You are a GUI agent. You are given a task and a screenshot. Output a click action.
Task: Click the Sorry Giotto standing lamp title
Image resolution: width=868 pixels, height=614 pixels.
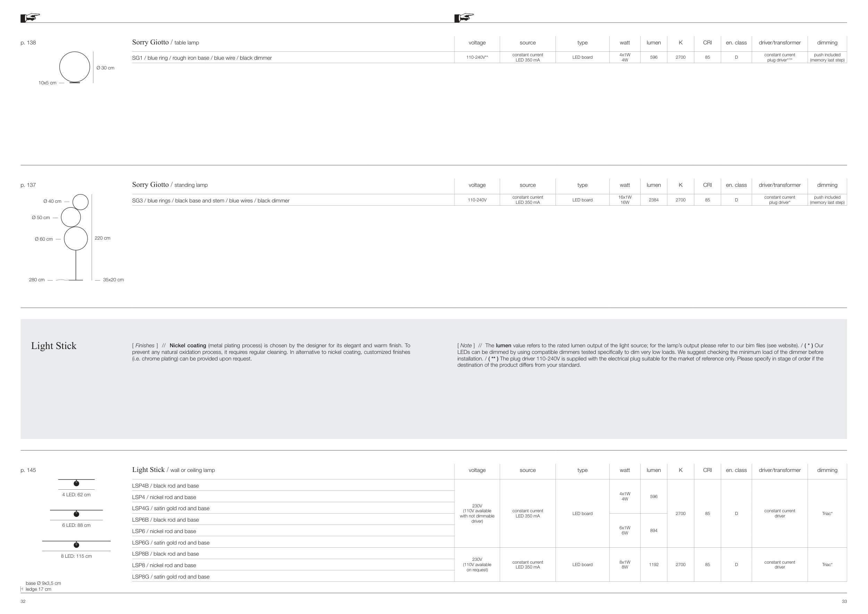point(169,185)
